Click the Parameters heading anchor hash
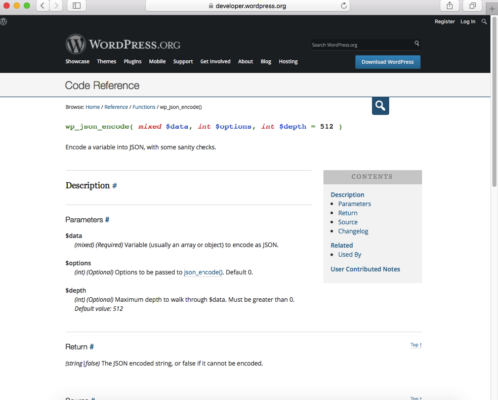The image size is (498, 400). coord(107,220)
